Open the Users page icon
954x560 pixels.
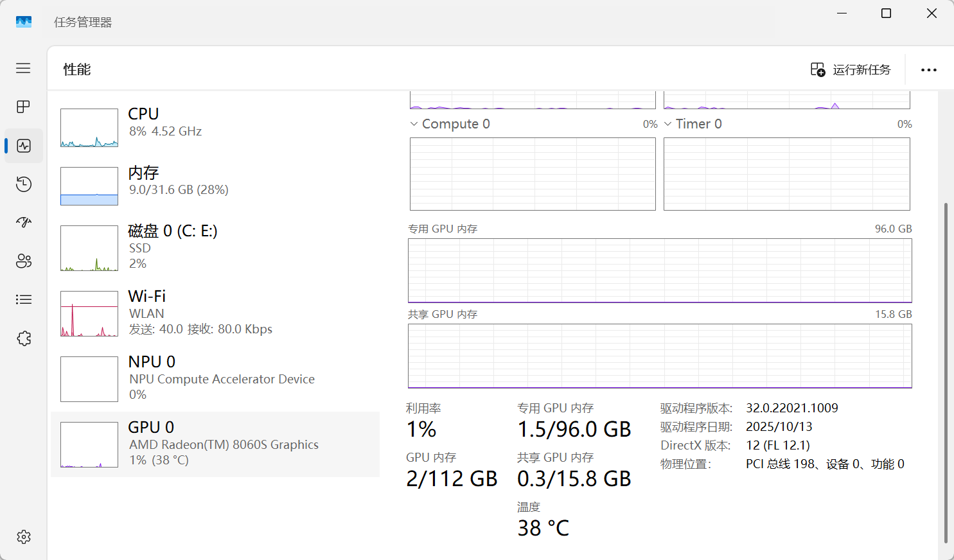tap(24, 261)
